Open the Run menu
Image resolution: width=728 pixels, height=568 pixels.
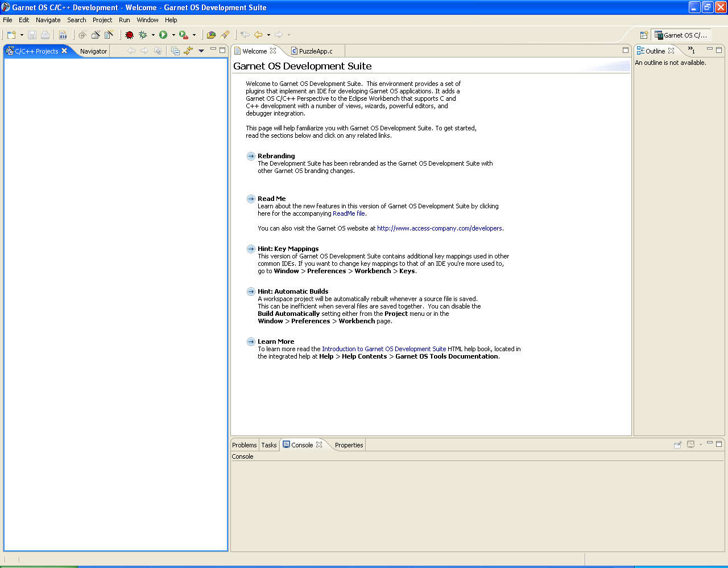[x=125, y=20]
